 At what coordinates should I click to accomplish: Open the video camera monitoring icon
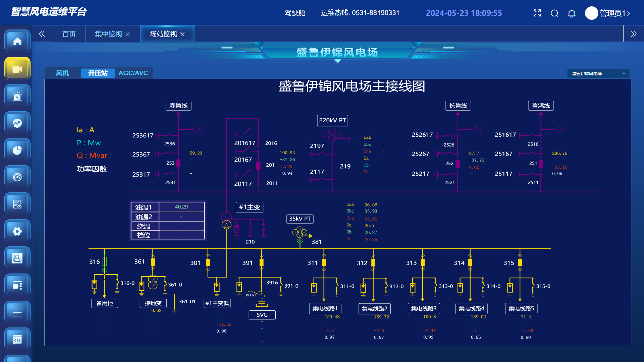[17, 69]
